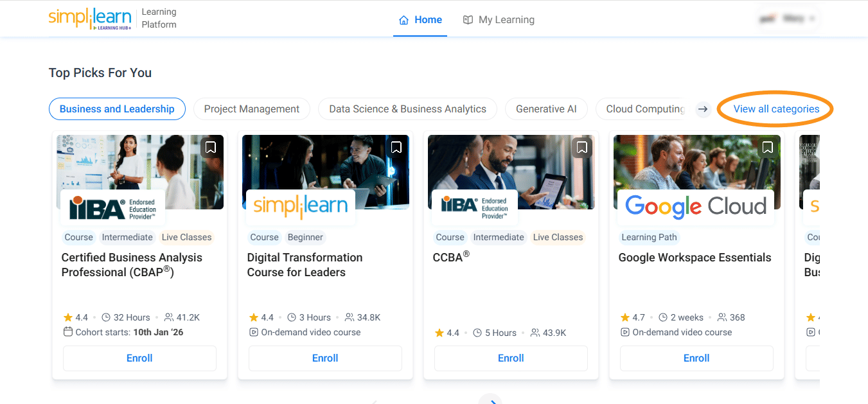Viewport: 868px width, 404px height.
Task: Bookmark the Certified Business Analysis Professional course
Action: coord(211,148)
